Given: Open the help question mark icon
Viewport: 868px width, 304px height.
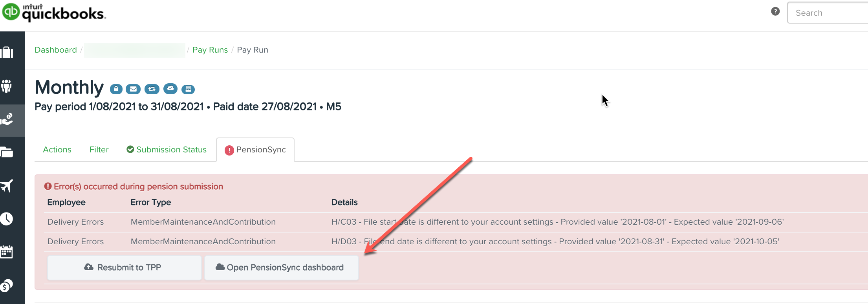Looking at the screenshot, I should click(x=775, y=11).
